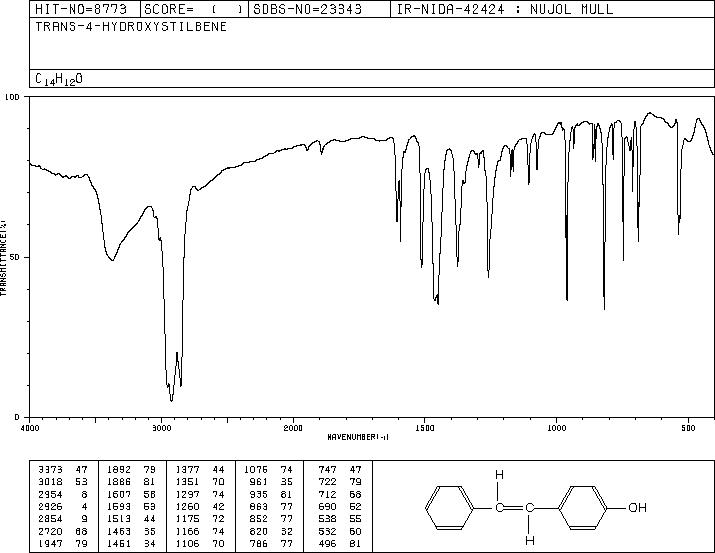Click peak table entry 1106

click(x=187, y=544)
